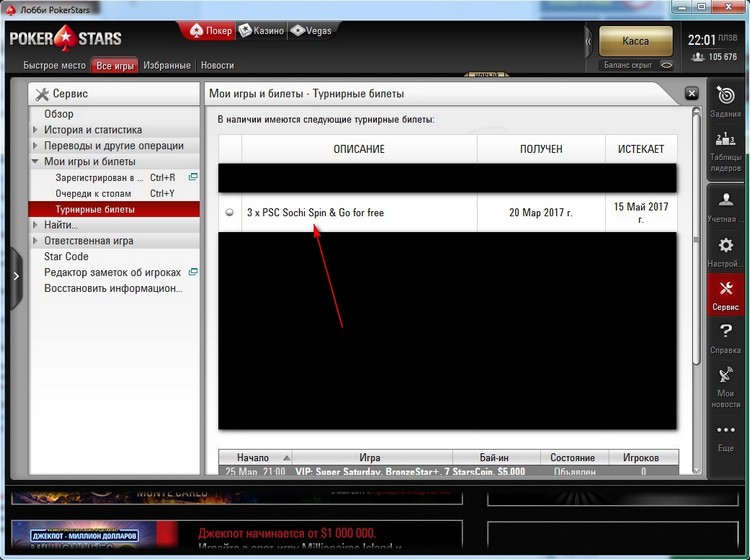The height and width of the screenshot is (560, 750).
Task: Expand История и статистика tree item
Action: pyautogui.click(x=35, y=130)
